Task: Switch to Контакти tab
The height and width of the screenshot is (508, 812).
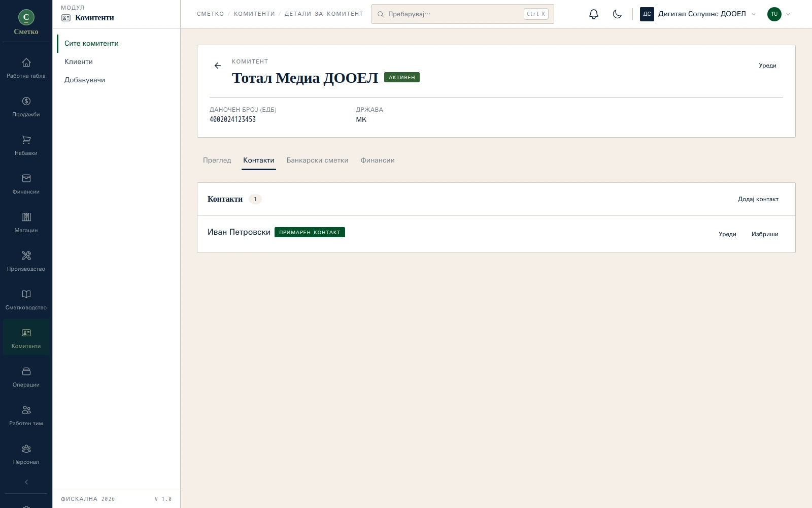Action: [259, 160]
